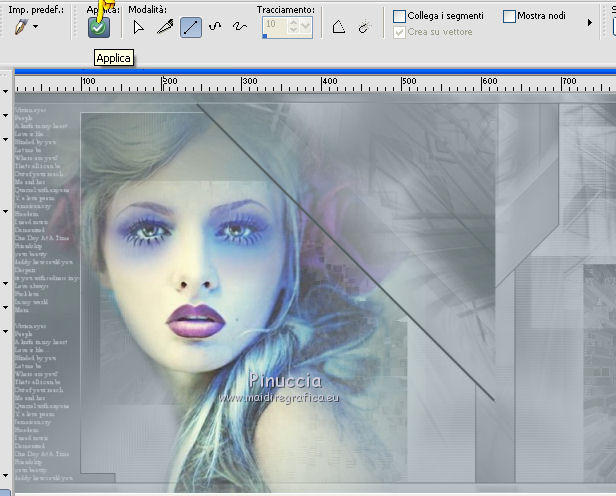Viewport: 616px width, 496px height.
Task: Expand the topmost tool flyout arrow on left toolbar
Action: click(x=6, y=91)
